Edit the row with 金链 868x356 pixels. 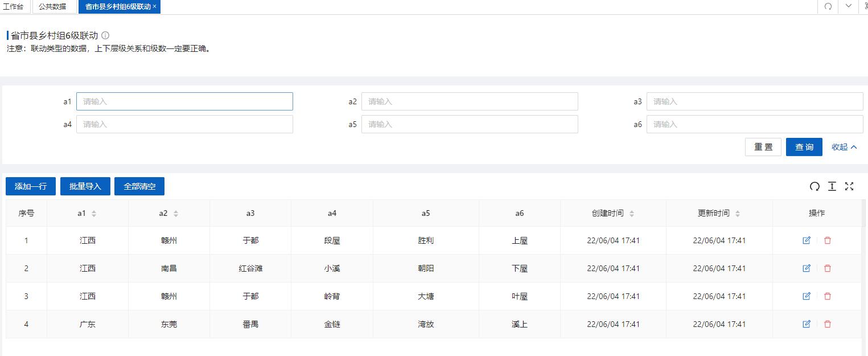806,324
